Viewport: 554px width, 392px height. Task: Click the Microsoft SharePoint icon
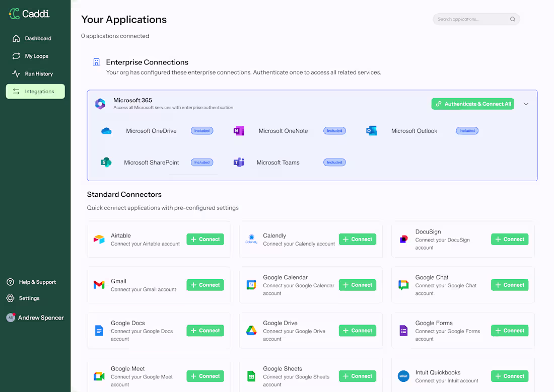(107, 162)
